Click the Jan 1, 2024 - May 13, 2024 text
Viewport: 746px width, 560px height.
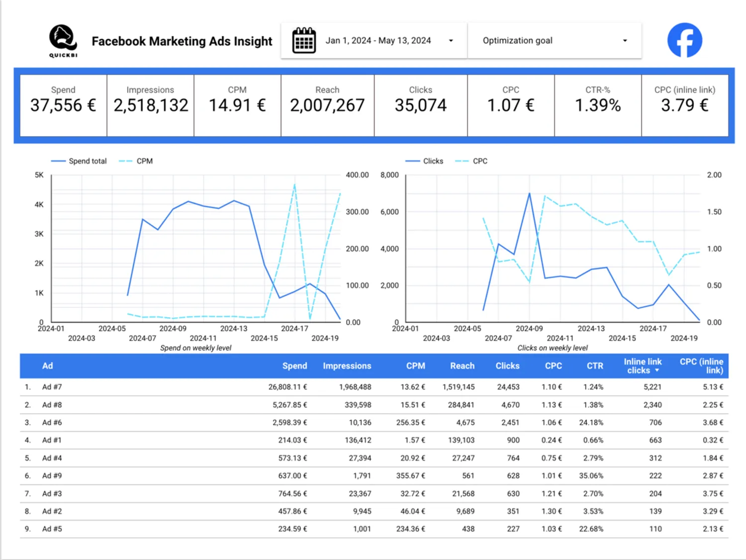click(378, 41)
